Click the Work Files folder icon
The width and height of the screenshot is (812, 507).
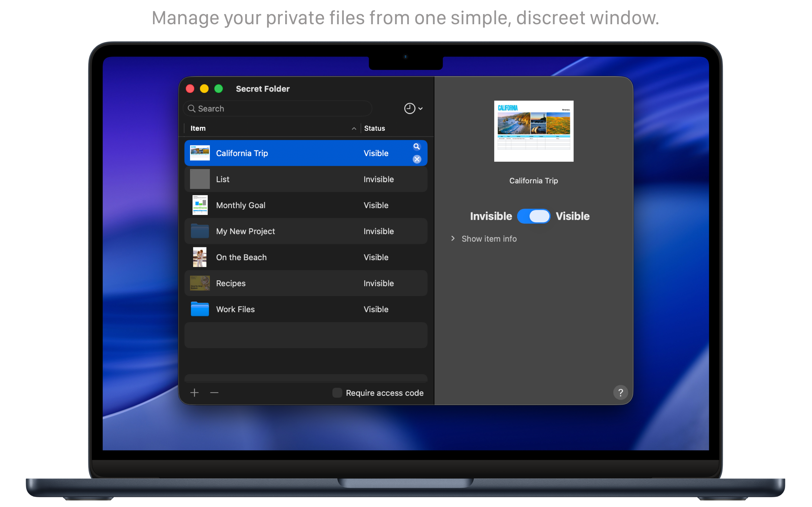click(200, 309)
